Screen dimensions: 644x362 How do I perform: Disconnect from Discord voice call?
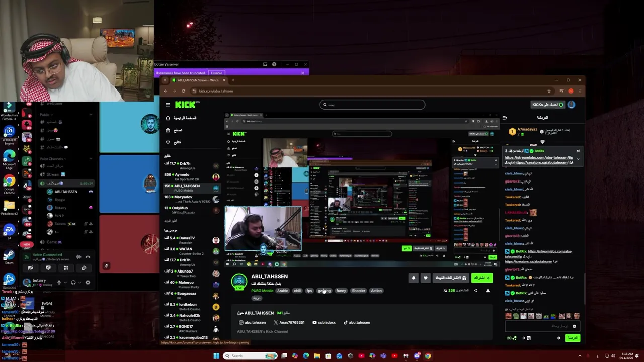pyautogui.click(x=88, y=257)
